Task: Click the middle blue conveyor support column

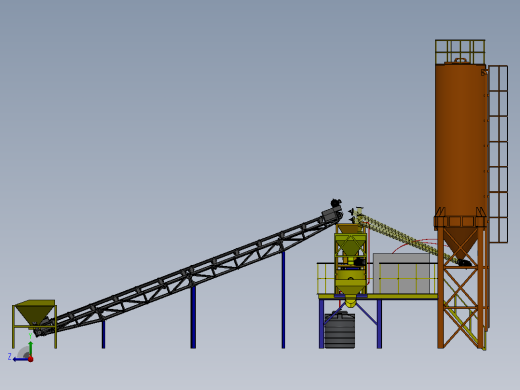Action: [193, 317]
